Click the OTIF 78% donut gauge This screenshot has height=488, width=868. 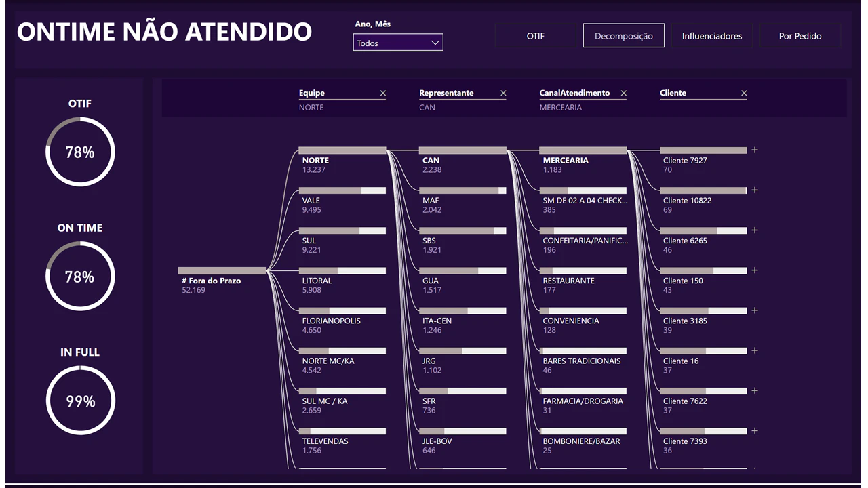[x=80, y=152]
